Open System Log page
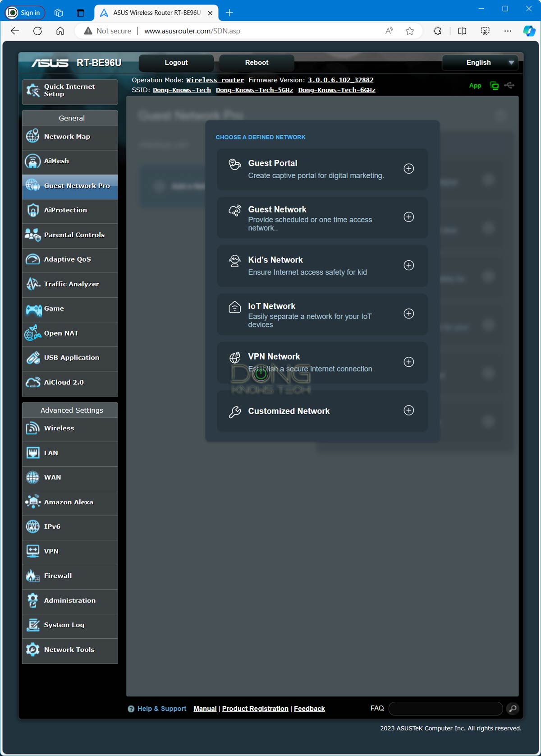The width and height of the screenshot is (541, 756). click(70, 626)
